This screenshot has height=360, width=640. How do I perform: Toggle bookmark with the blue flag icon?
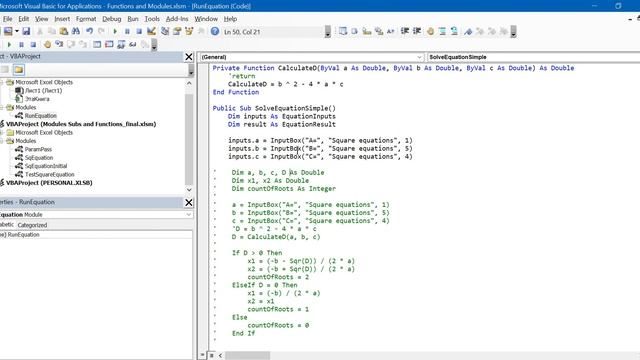[468, 31]
